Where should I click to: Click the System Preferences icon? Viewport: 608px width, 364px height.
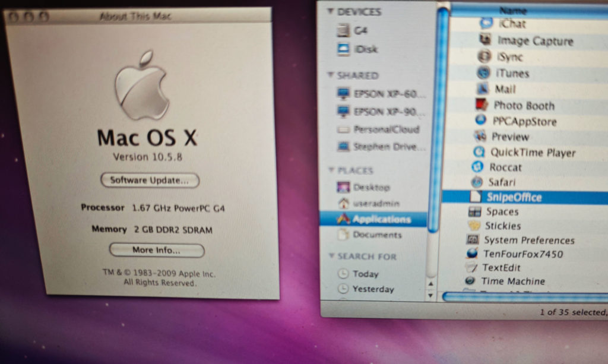coord(473,240)
